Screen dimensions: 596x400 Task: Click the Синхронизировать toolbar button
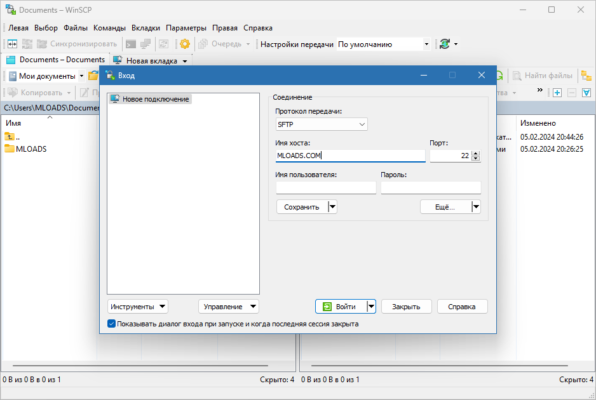[77, 44]
